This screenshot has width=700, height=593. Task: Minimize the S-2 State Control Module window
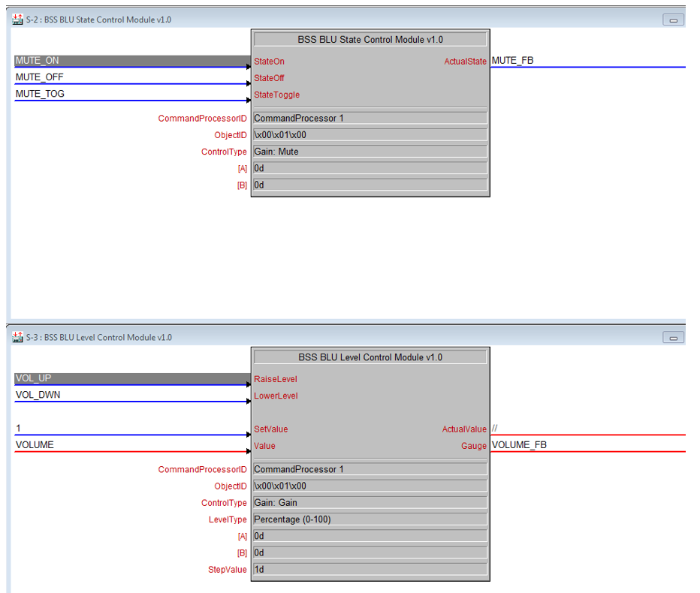673,20
